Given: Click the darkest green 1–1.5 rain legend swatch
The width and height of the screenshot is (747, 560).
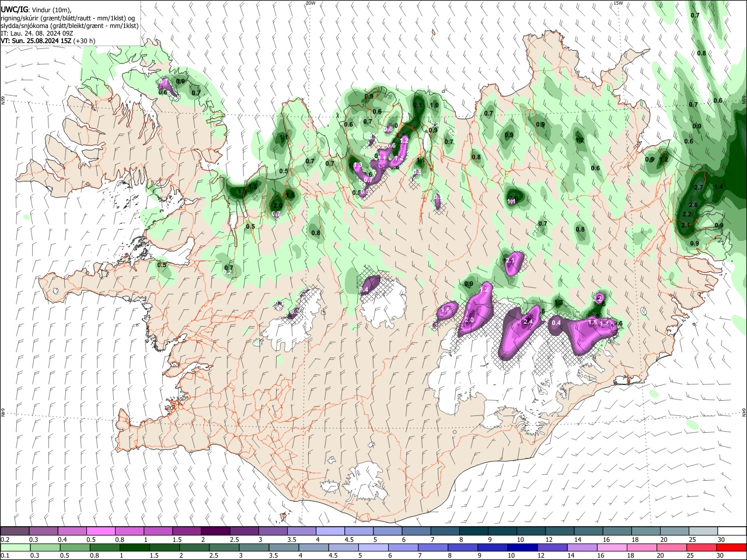Looking at the screenshot, I should pos(135,548).
